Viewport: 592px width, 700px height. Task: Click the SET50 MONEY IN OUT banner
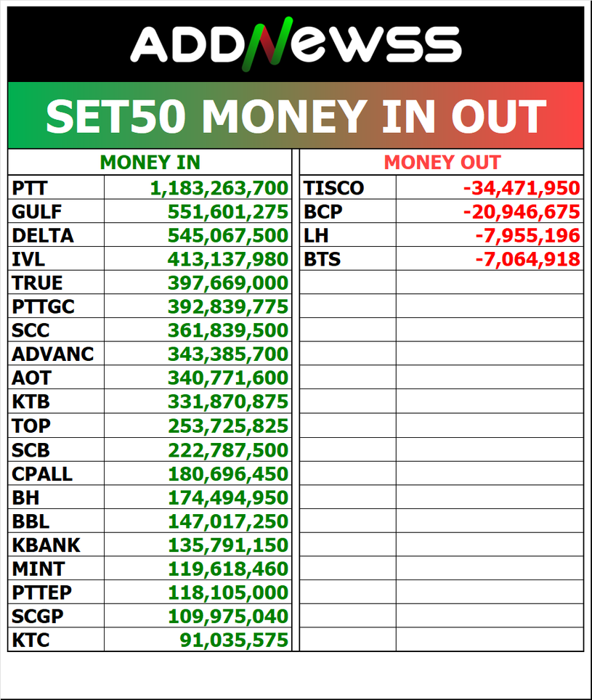tap(296, 115)
